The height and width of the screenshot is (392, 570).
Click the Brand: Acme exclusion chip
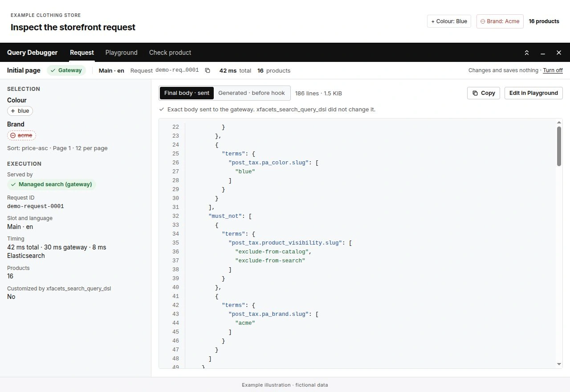(500, 21)
